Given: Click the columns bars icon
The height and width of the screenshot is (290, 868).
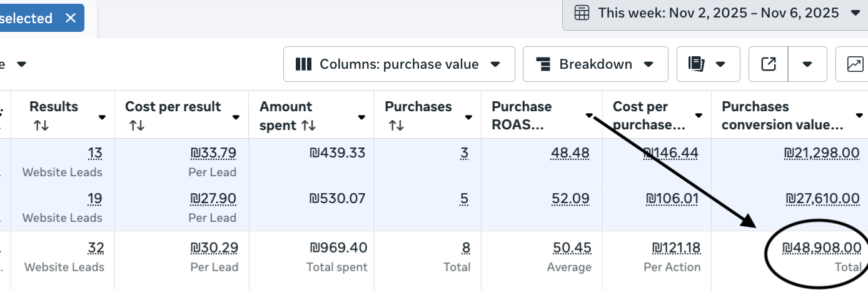Looking at the screenshot, I should pyautogui.click(x=303, y=64).
